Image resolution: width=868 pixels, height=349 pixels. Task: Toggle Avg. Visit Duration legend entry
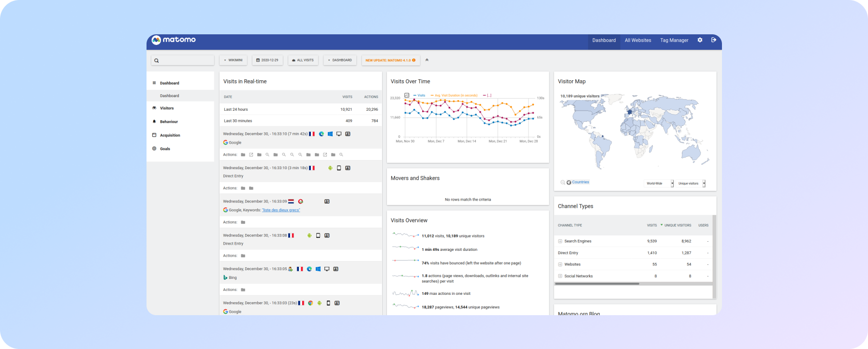(454, 95)
